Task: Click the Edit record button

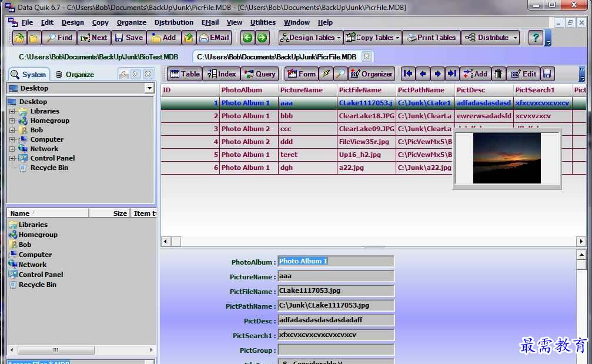Action: (x=523, y=74)
